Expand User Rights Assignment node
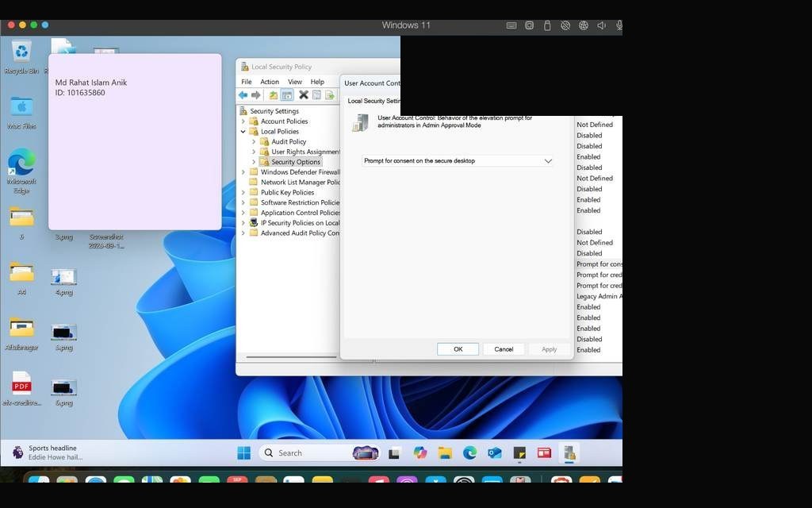The width and height of the screenshot is (812, 508). point(254,152)
